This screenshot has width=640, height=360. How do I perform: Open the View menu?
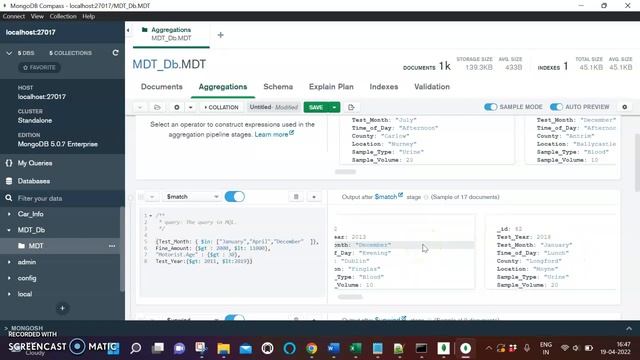37,16
